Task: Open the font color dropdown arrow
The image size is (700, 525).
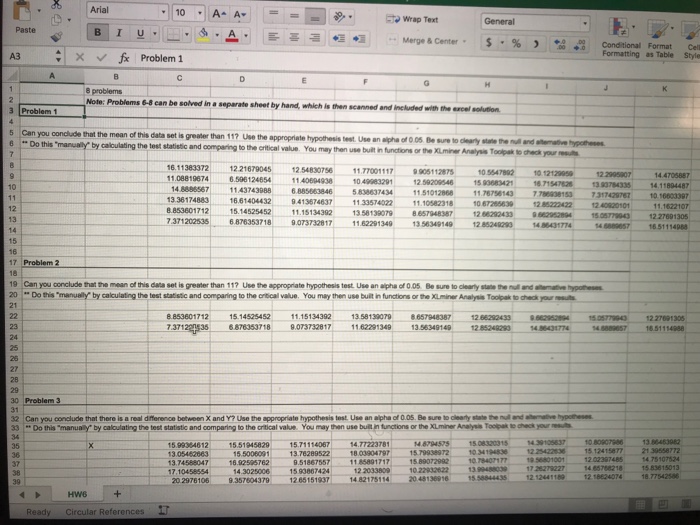Action: click(246, 36)
